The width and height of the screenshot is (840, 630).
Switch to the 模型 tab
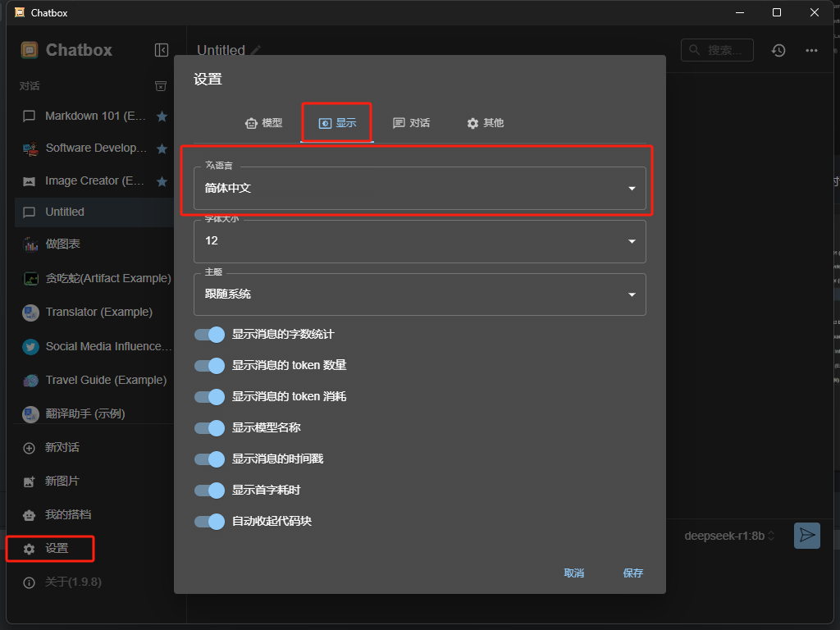point(263,123)
